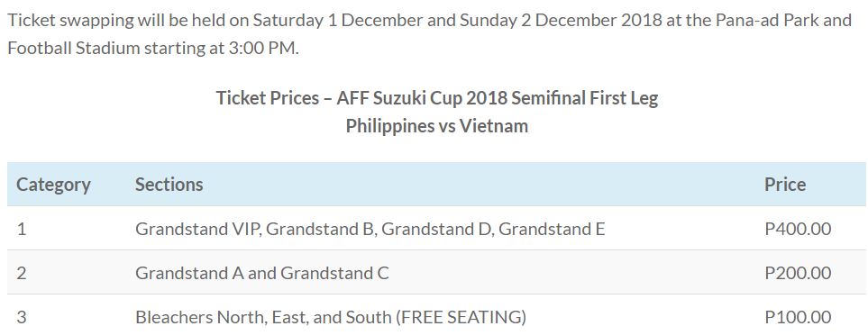Click the word FREE SEATING in row three
Viewport: 868px width, 335px height.
tap(461, 317)
